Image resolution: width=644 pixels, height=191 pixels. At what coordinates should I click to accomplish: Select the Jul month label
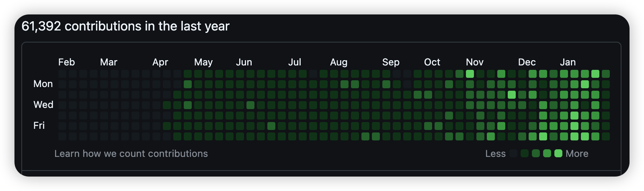click(294, 62)
